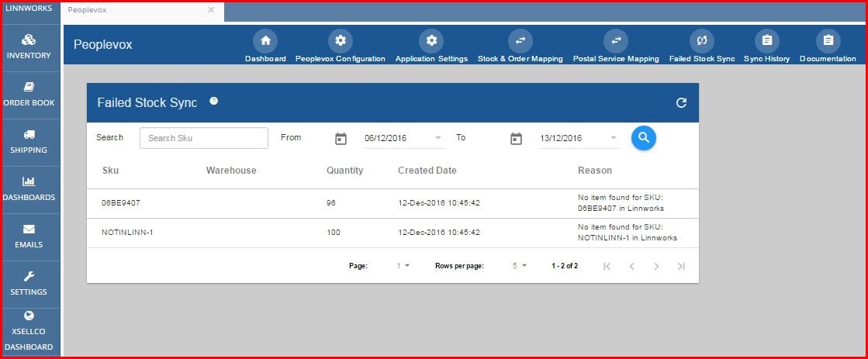The height and width of the screenshot is (359, 868).
Task: Open the Documentation icon
Action: pyautogui.click(x=828, y=41)
